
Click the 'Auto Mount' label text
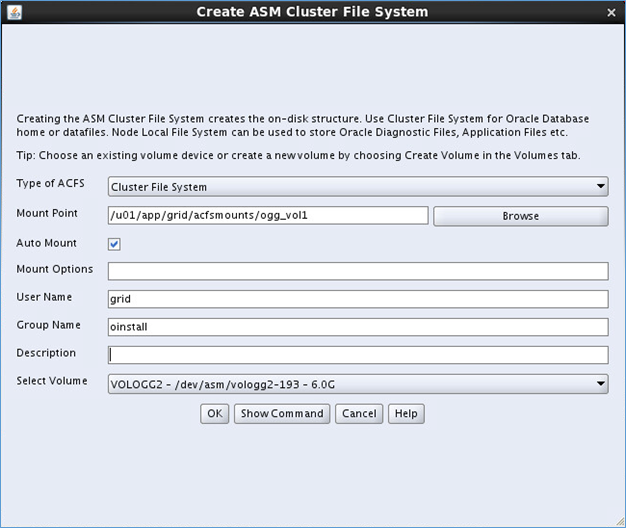pyautogui.click(x=46, y=243)
